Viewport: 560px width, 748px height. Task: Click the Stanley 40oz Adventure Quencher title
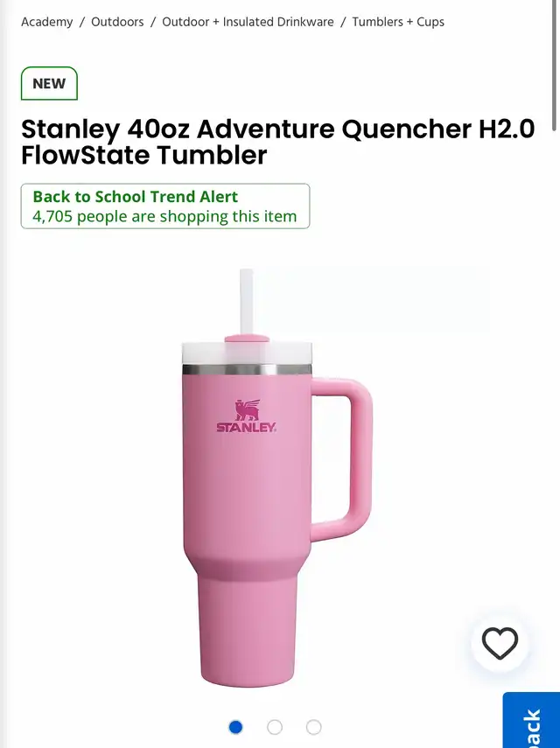(x=277, y=142)
